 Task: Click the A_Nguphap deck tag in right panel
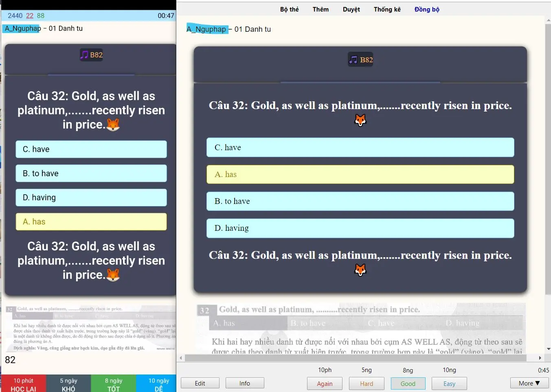[206, 29]
